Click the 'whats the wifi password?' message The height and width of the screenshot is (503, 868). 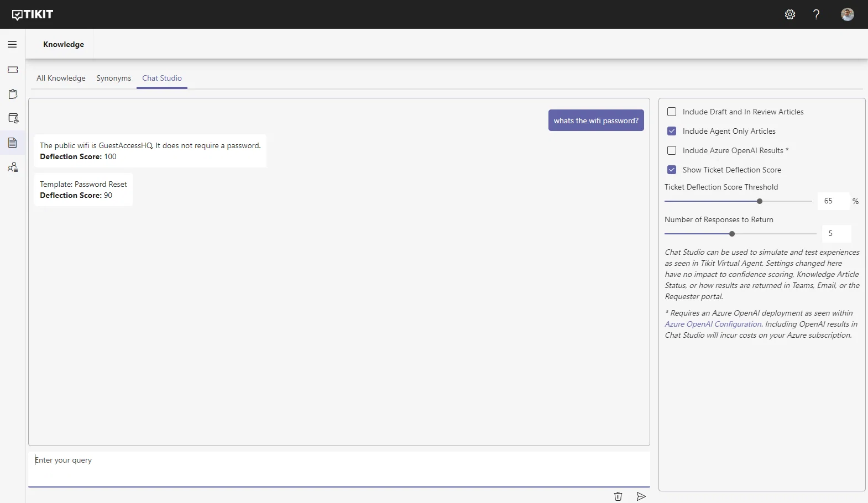596,120
